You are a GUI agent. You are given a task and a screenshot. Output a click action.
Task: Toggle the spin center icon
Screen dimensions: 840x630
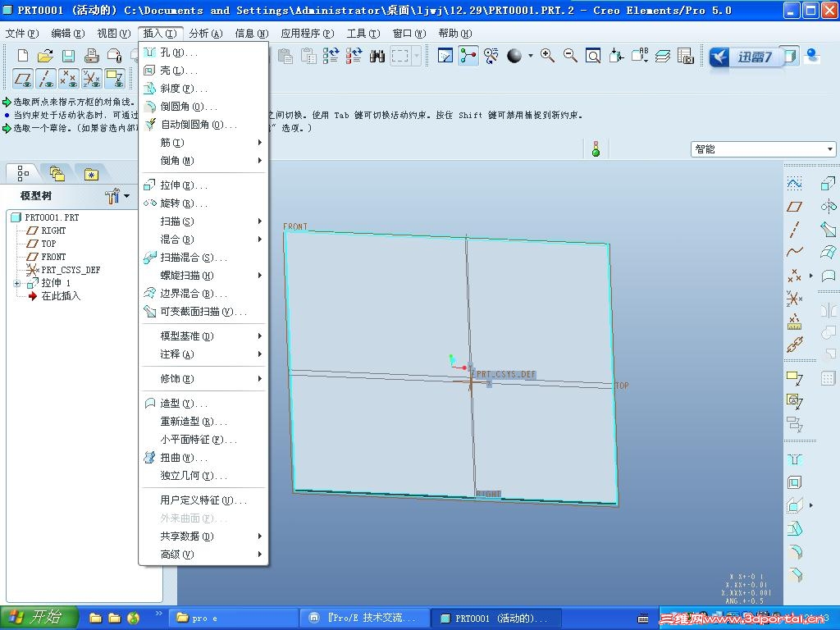468,56
